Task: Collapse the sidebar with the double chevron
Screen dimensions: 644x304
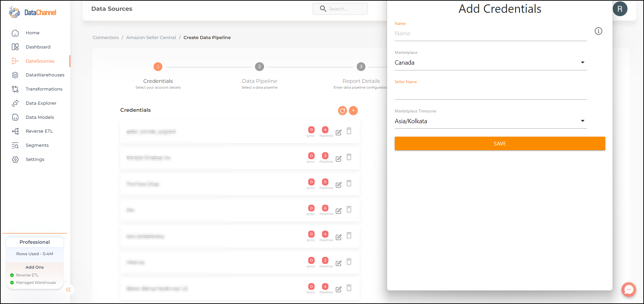Action: (x=68, y=290)
